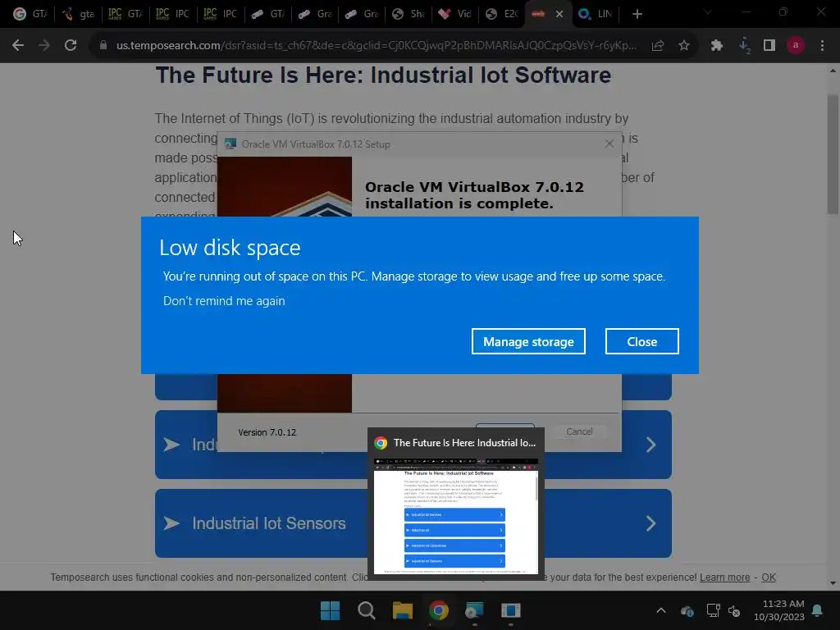The image size is (840, 630).
Task: Bookmark this page with star icon
Action: [683, 46]
